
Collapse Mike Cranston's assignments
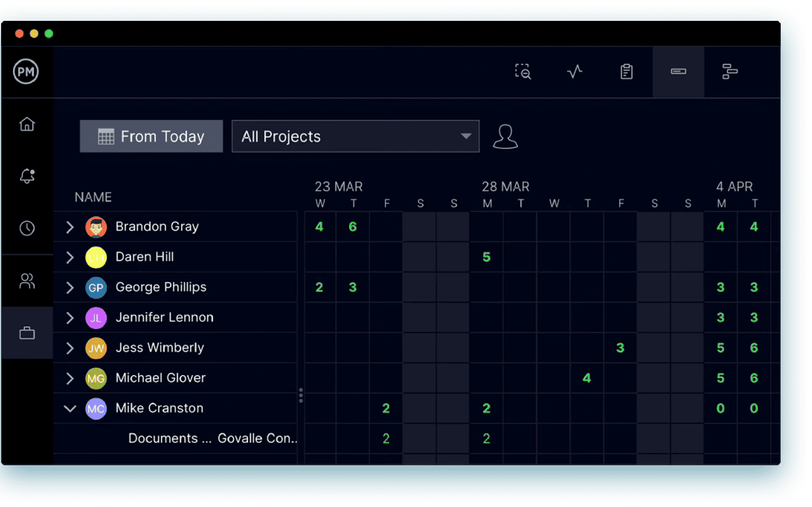(x=69, y=408)
